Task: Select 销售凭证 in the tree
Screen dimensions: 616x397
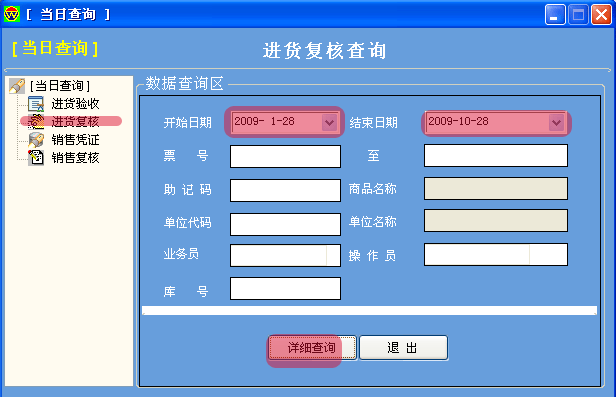Action: (x=75, y=140)
